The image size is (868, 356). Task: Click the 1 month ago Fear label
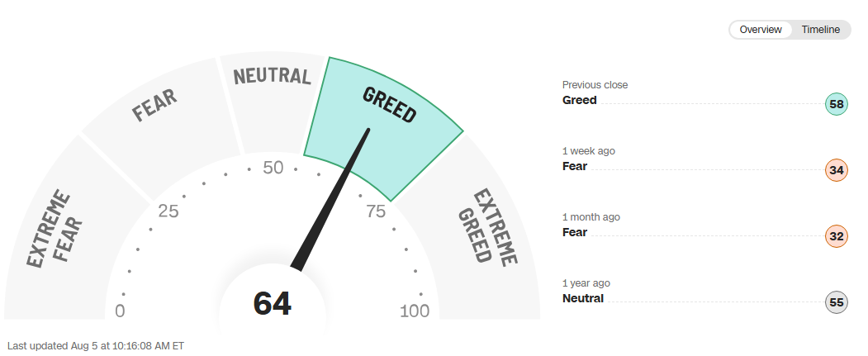tap(575, 232)
